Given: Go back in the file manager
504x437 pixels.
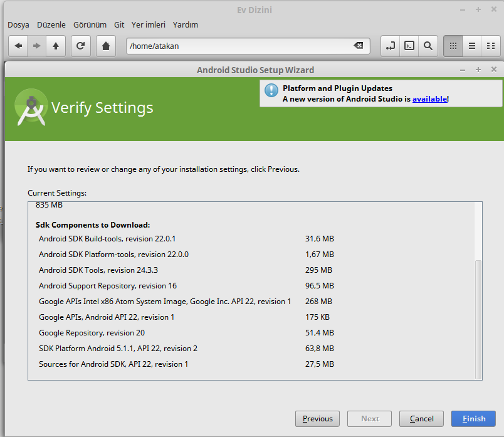Looking at the screenshot, I should 18,46.
